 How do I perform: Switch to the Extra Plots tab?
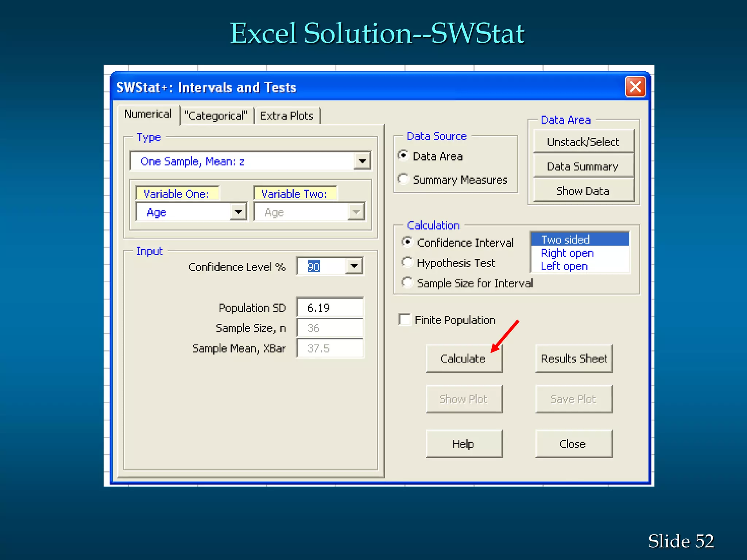(x=287, y=116)
